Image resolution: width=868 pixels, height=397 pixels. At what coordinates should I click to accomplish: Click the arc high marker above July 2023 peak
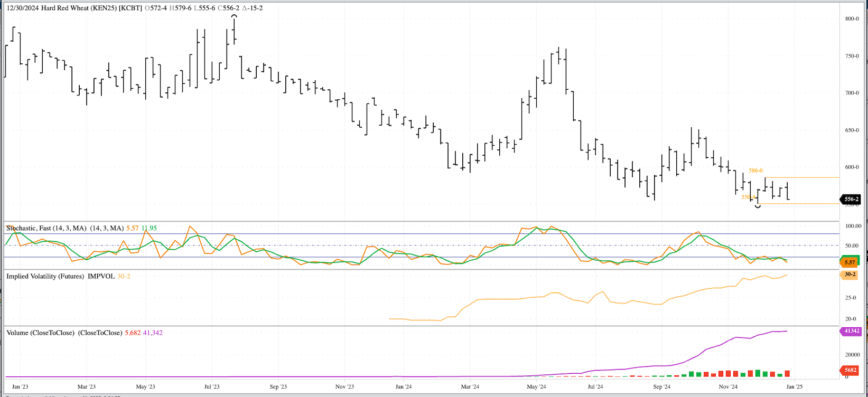[234, 17]
